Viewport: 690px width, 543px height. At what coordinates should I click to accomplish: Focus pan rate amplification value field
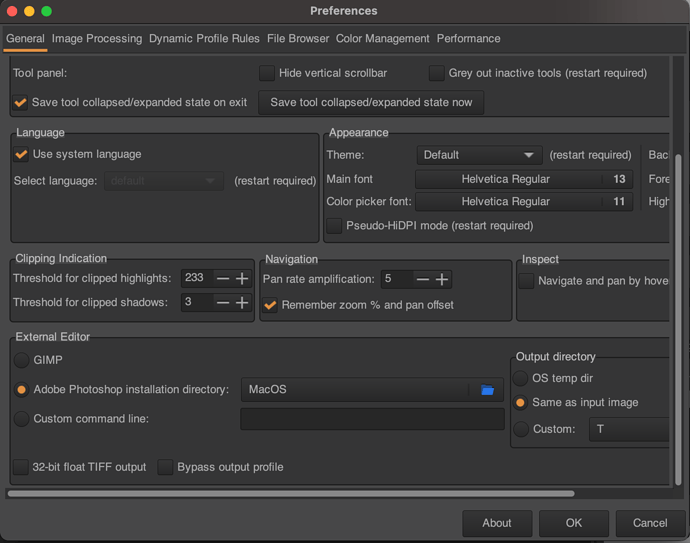396,279
